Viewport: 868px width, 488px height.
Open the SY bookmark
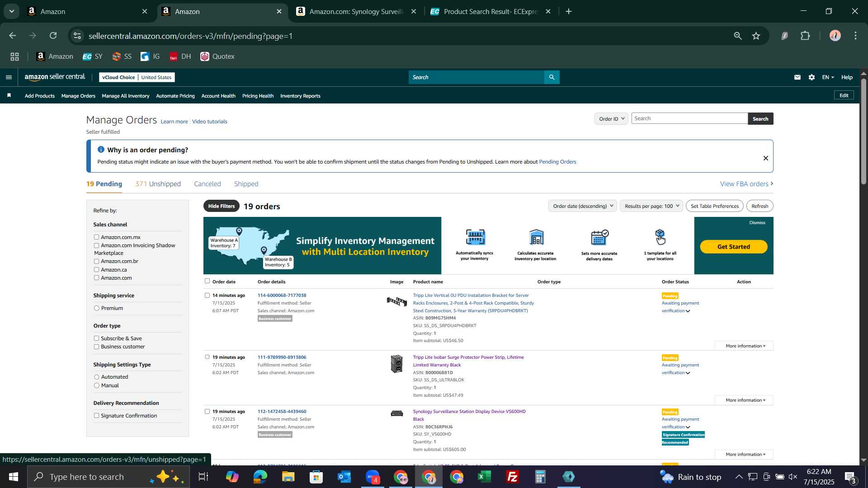pyautogui.click(x=93, y=56)
